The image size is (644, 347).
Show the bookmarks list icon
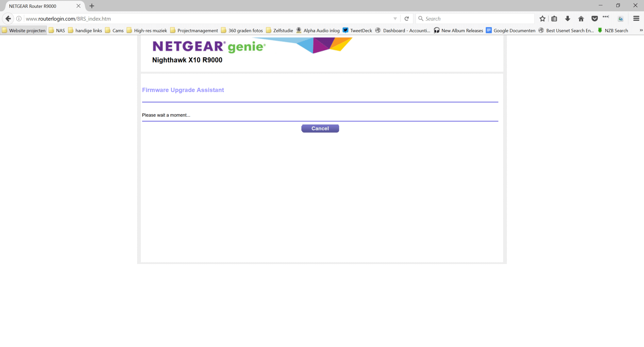coord(554,19)
